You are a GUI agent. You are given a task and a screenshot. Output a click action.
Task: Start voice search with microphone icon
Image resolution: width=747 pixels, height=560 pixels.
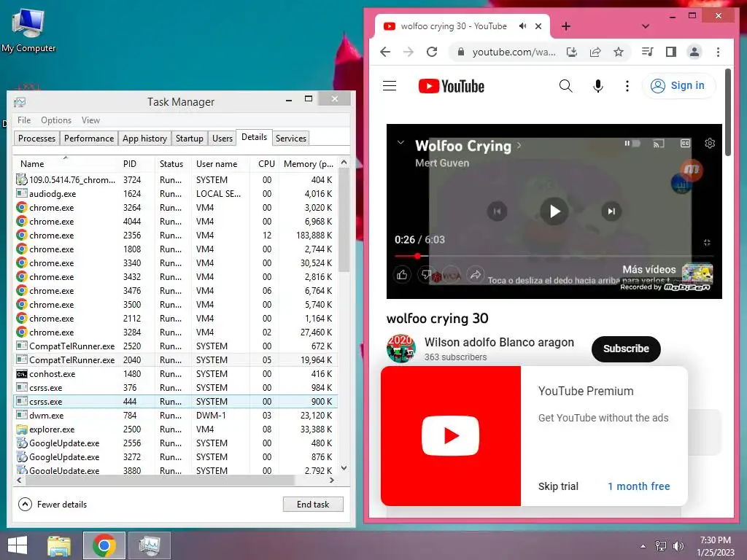tap(598, 86)
